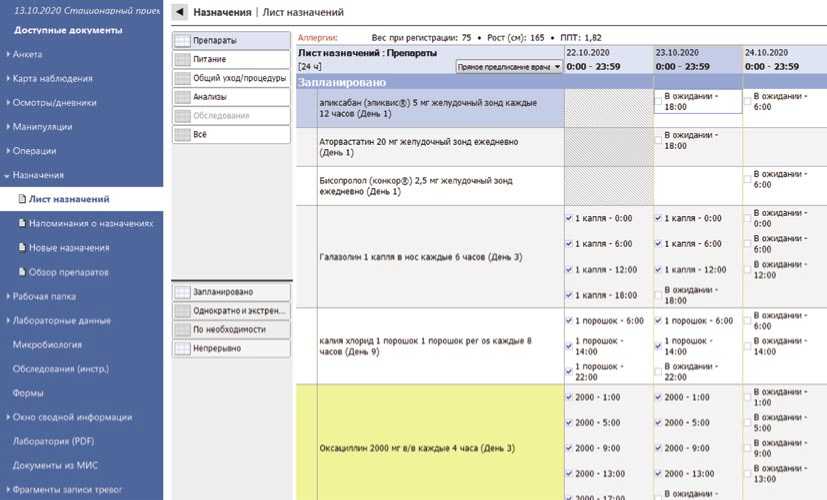Select the Препараты filter icon

(182, 41)
